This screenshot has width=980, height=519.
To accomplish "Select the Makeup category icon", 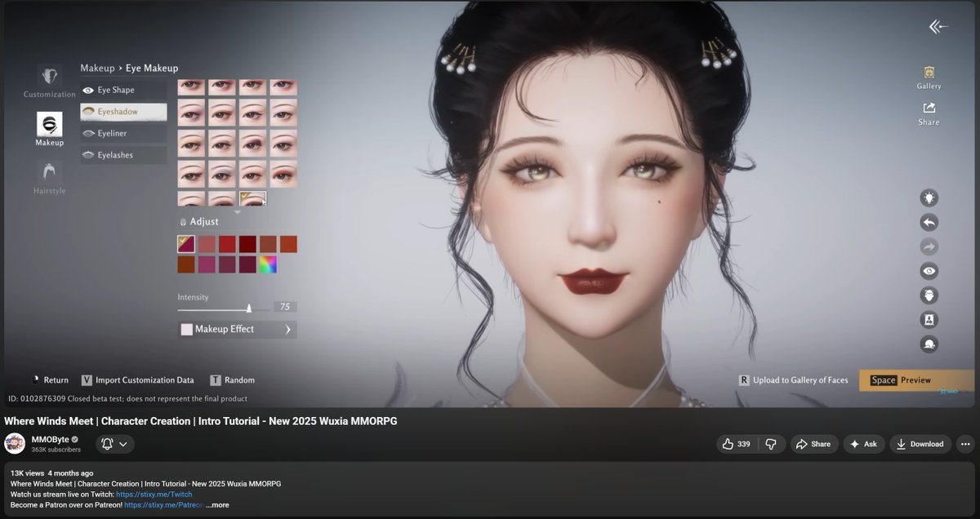I will point(49,124).
